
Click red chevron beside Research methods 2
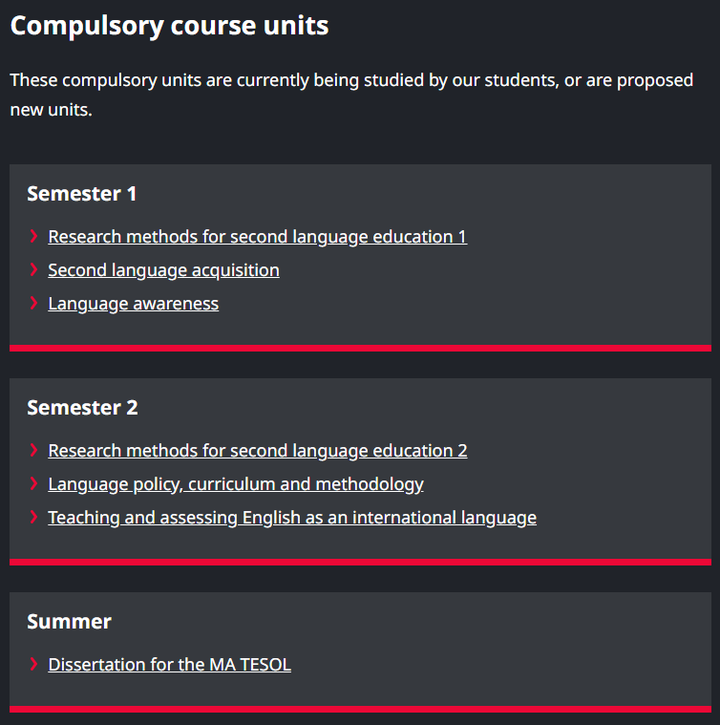click(34, 450)
